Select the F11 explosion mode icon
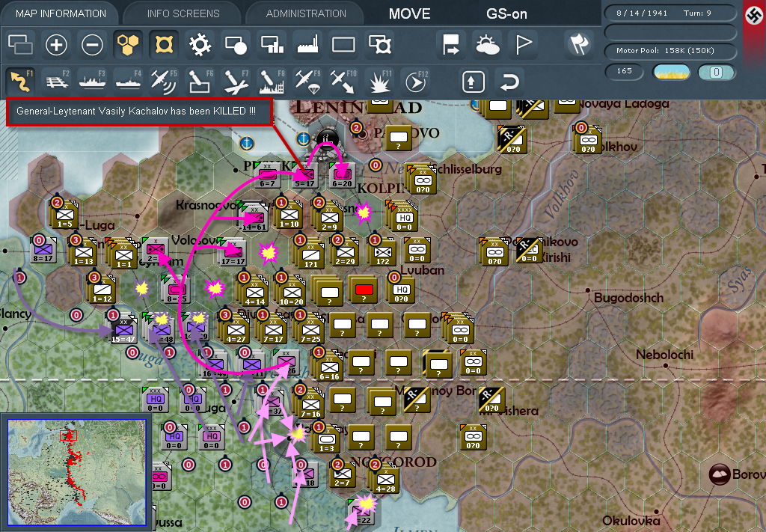 tap(379, 81)
